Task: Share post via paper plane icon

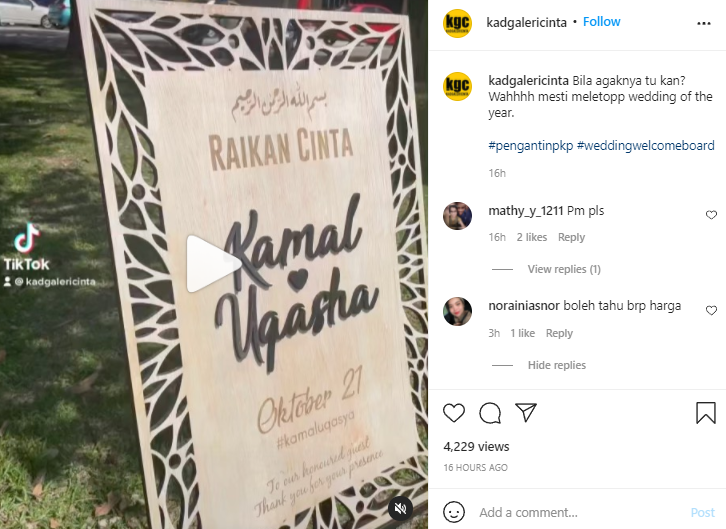Action: click(526, 412)
